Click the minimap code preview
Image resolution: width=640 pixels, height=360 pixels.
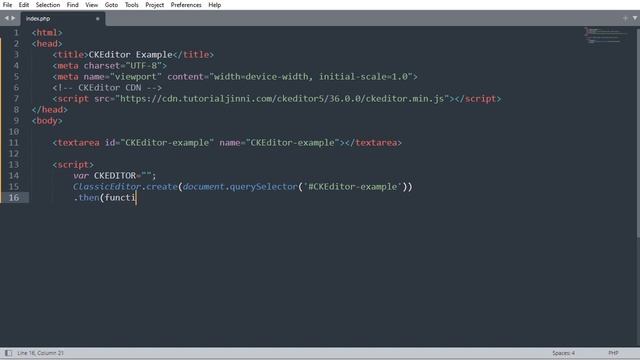coord(606,36)
